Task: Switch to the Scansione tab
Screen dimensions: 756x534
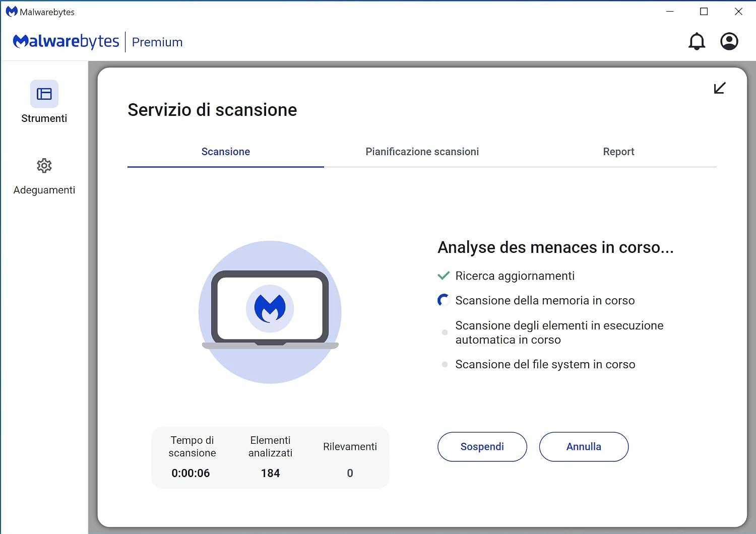Action: (x=226, y=152)
